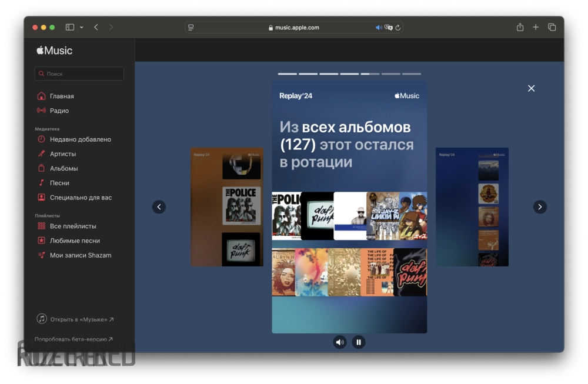Open Недавно добавлено in library
The height and width of the screenshot is (384, 588).
click(x=80, y=139)
